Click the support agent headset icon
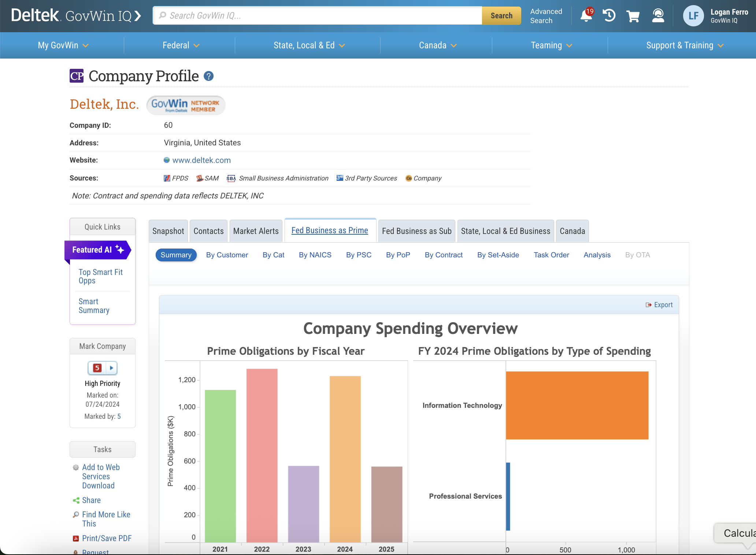Screen dimensions: 756x555 (x=658, y=15)
